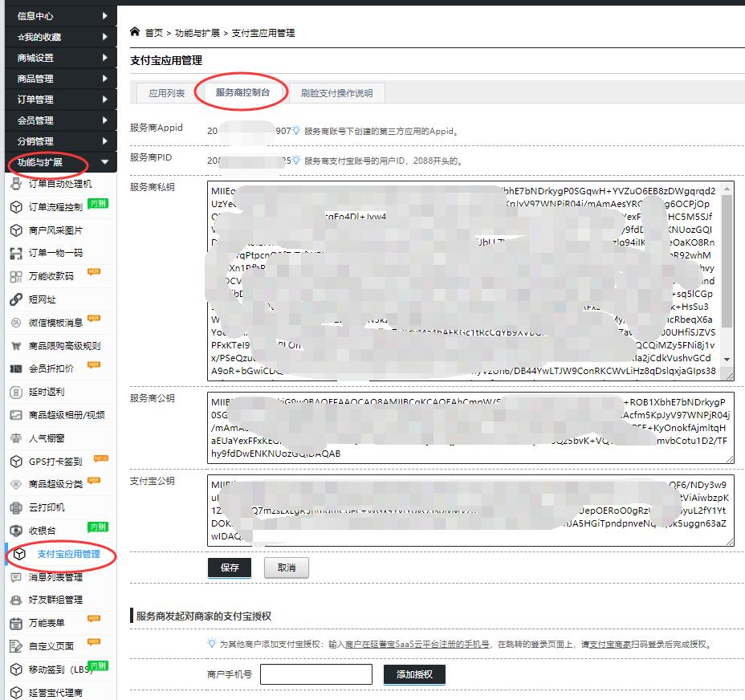Focus the 商户手机号 input field
This screenshot has width=745, height=700.
[x=316, y=674]
